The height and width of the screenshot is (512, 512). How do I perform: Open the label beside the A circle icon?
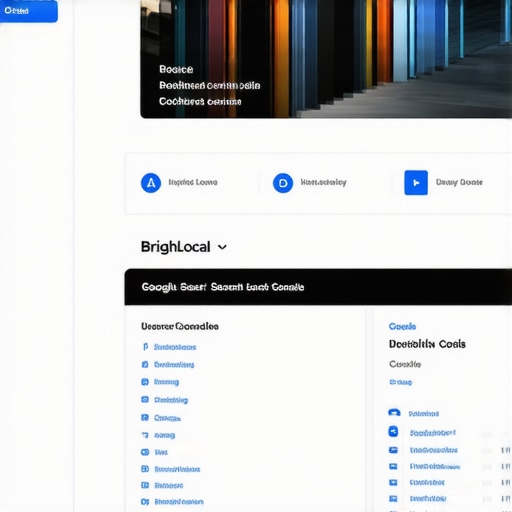193,182
